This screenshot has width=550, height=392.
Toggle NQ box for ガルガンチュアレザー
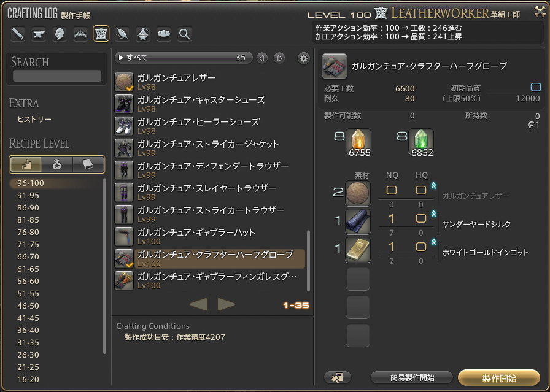click(392, 190)
